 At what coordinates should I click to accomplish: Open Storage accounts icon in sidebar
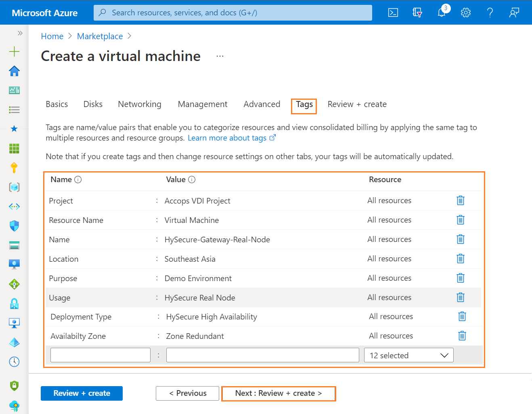point(14,245)
